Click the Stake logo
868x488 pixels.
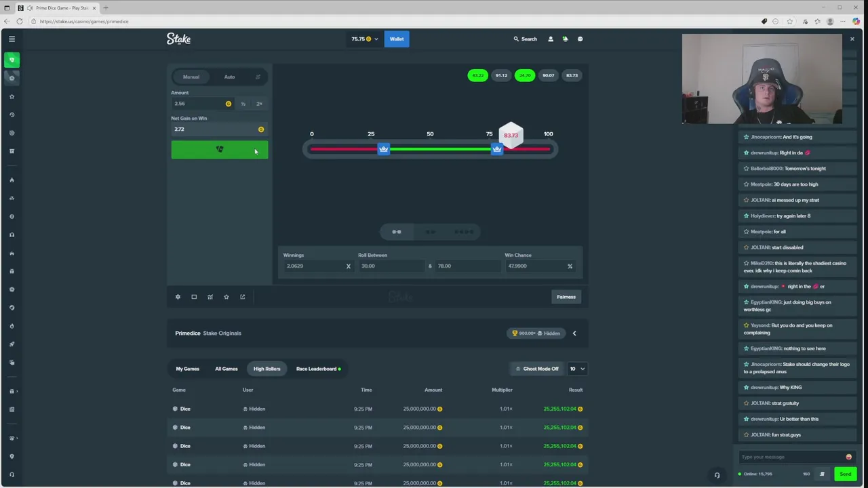tap(179, 39)
